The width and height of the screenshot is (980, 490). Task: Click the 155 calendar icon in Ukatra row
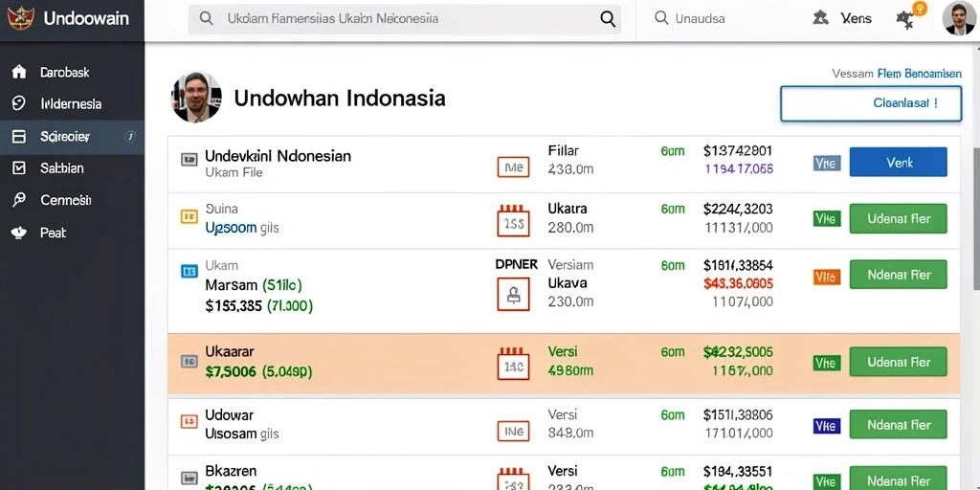coord(513,221)
